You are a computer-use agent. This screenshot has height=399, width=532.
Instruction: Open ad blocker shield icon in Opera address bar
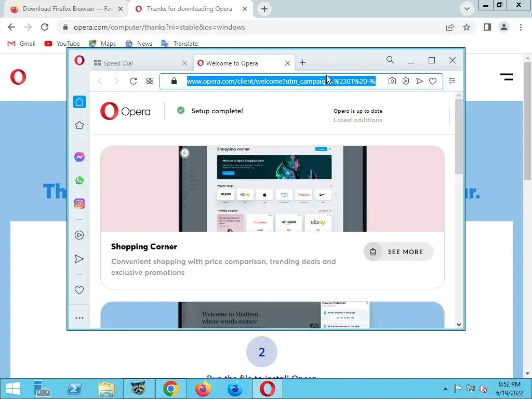coord(406,81)
